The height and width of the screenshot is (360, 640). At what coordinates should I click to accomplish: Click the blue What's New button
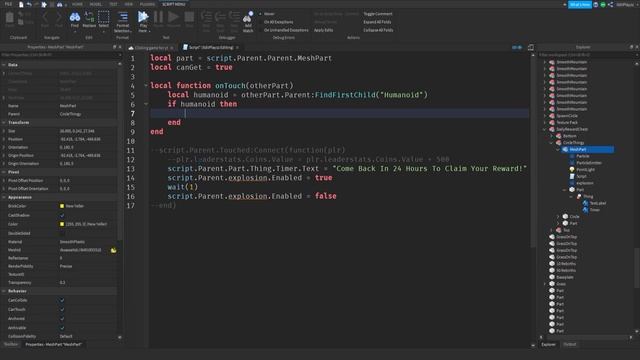(x=580, y=4)
